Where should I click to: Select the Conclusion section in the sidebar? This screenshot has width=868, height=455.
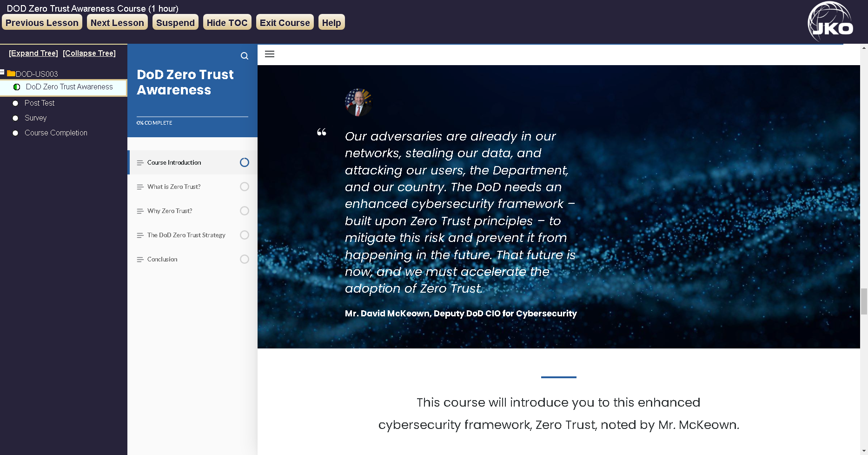point(162,259)
